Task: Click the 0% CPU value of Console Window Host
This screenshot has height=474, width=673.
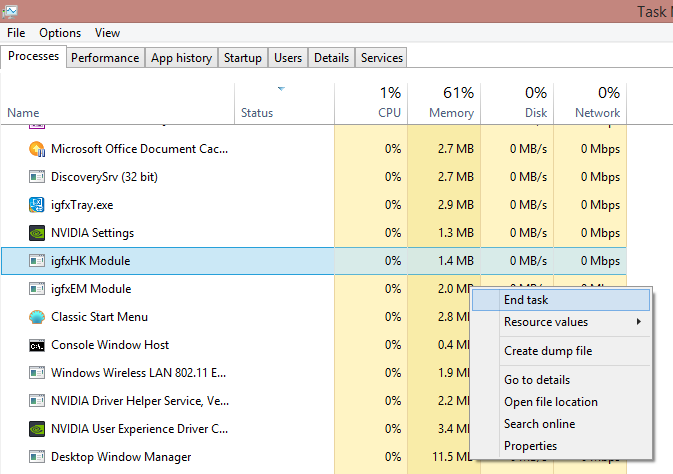Action: click(x=393, y=345)
